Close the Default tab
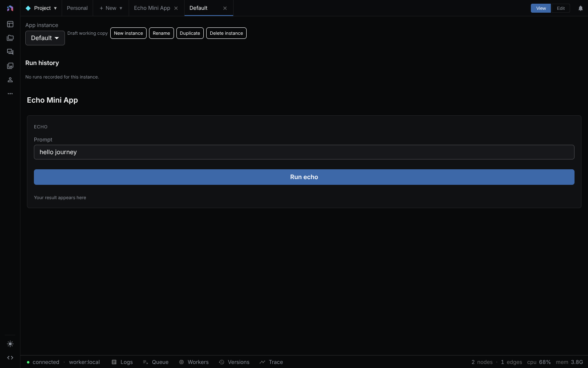This screenshot has width=588, height=368. 225,8
